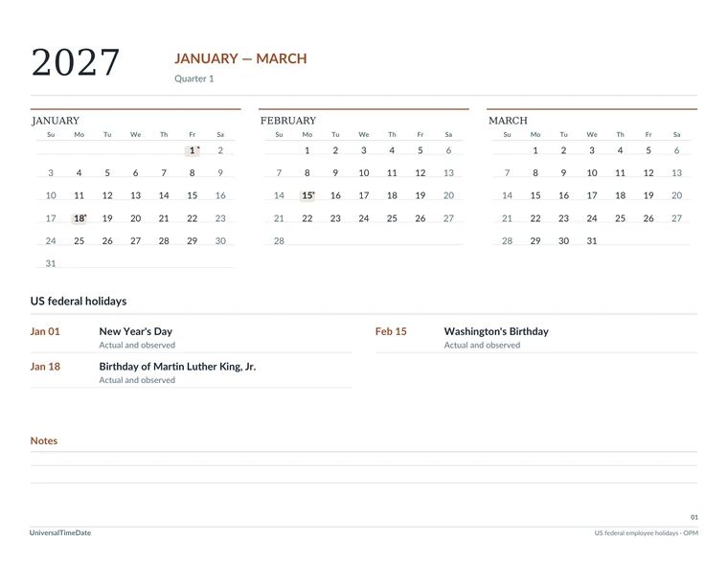Click the UniversalTimeDate footer text
728x562 pixels.
(x=60, y=532)
